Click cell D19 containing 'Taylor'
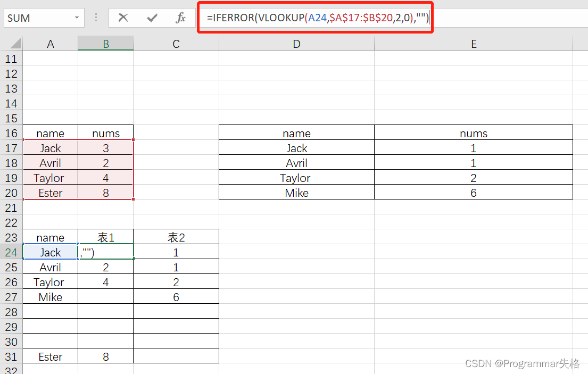 pos(296,178)
